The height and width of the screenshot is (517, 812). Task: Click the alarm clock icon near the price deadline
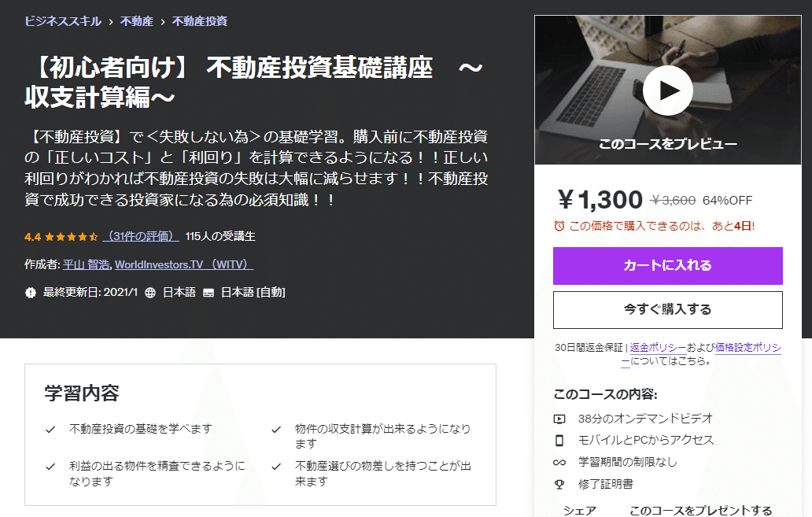559,226
